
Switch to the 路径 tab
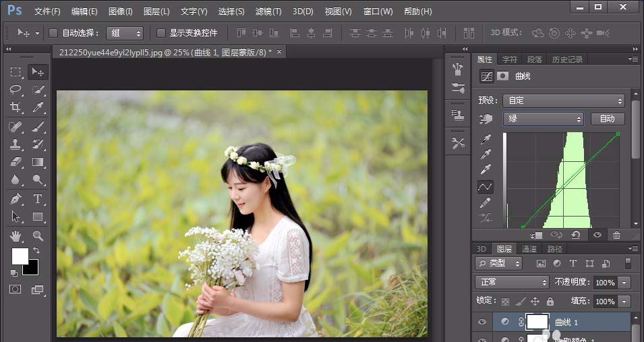(x=554, y=249)
